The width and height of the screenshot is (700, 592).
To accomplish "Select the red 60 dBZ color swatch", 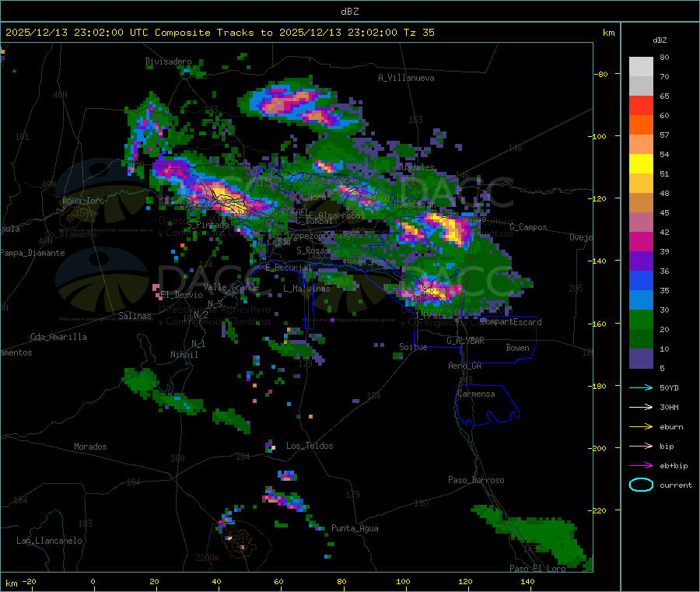I will (641, 106).
